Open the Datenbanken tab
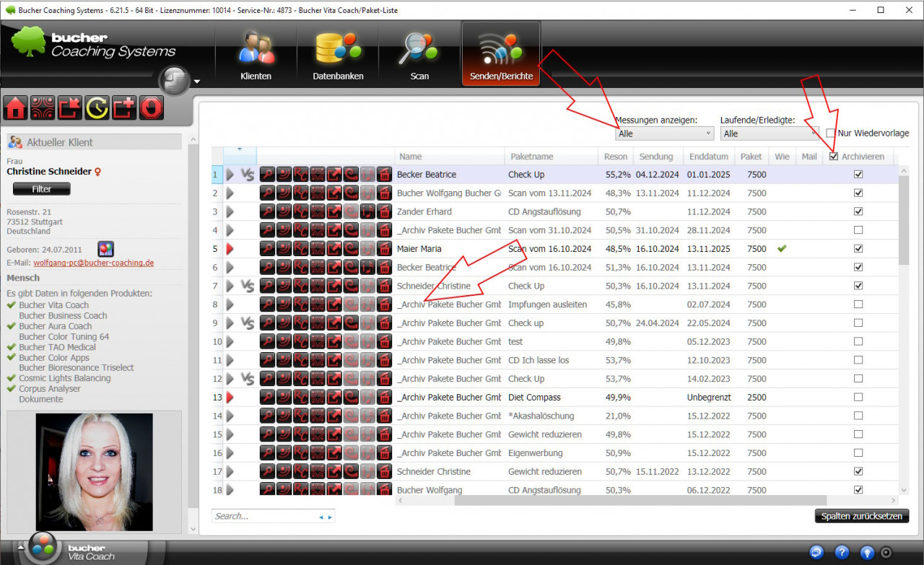The image size is (924, 565). tap(338, 55)
